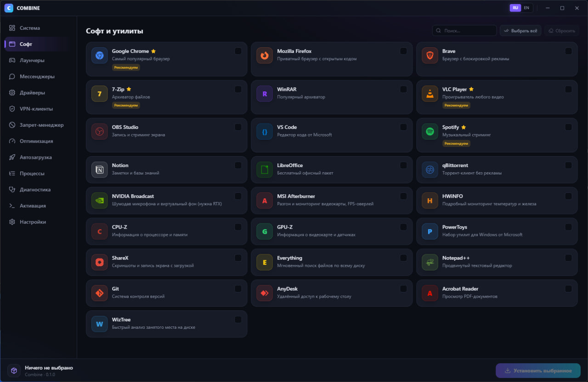Click the VS Code braces icon
The width and height of the screenshot is (588, 382).
click(265, 132)
